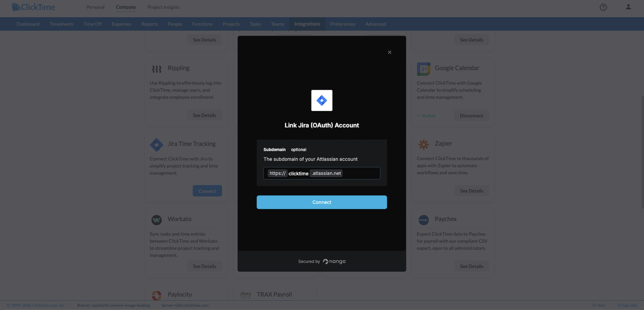Screen dimensions: 644x310
Task: Open the Functions tab
Action: coord(202,24)
